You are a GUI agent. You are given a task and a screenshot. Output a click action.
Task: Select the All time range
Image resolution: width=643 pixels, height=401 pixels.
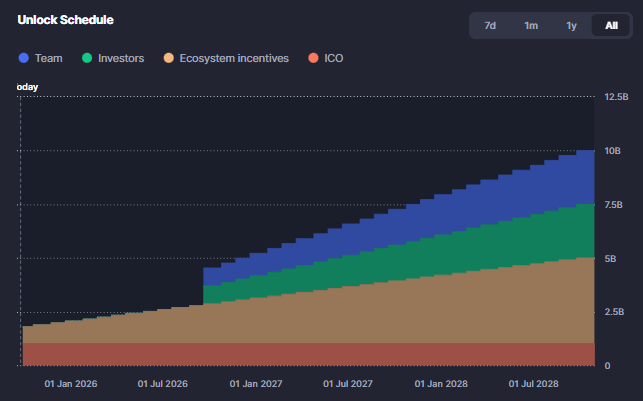point(611,25)
